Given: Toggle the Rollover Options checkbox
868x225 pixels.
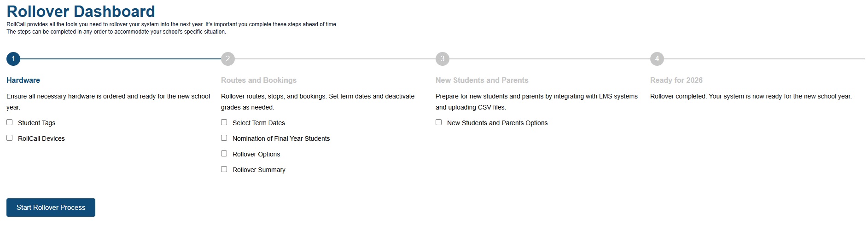Looking at the screenshot, I should (224, 154).
